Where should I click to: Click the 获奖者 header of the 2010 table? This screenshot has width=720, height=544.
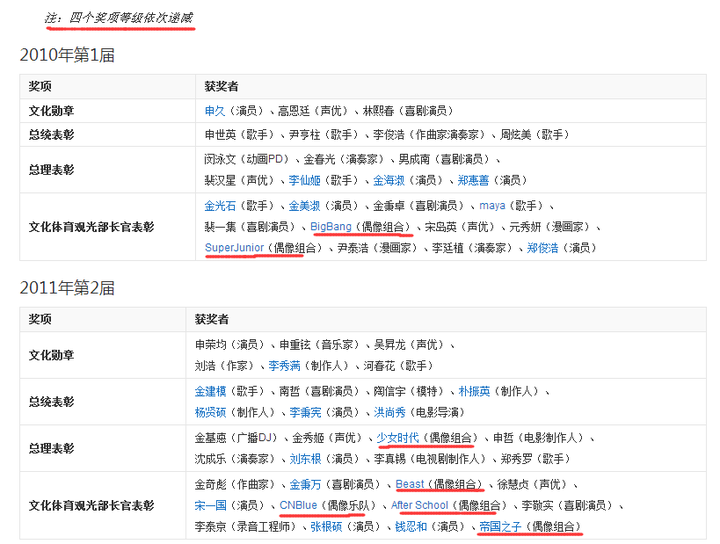click(221, 86)
